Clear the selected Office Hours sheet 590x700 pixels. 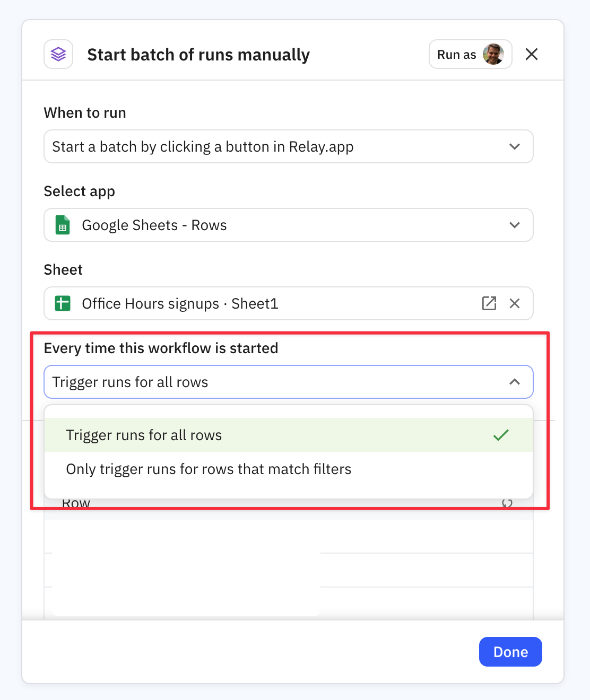(x=514, y=303)
